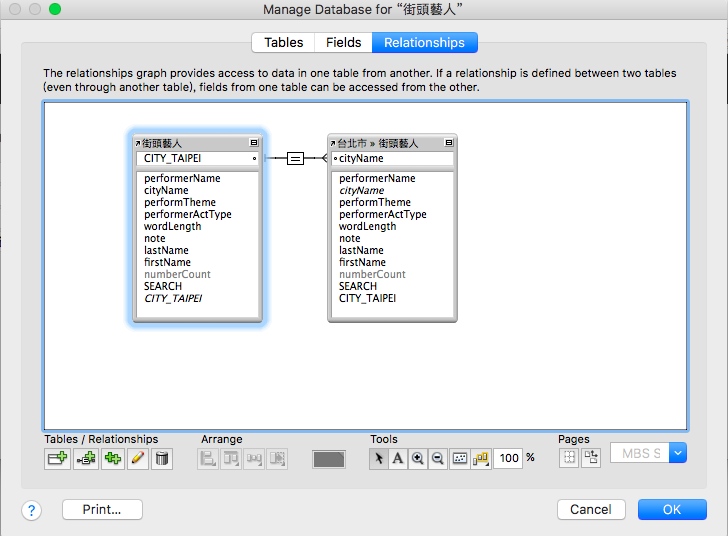Image resolution: width=728 pixels, height=536 pixels.
Task: Confirm with the OK button
Action: tap(672, 510)
